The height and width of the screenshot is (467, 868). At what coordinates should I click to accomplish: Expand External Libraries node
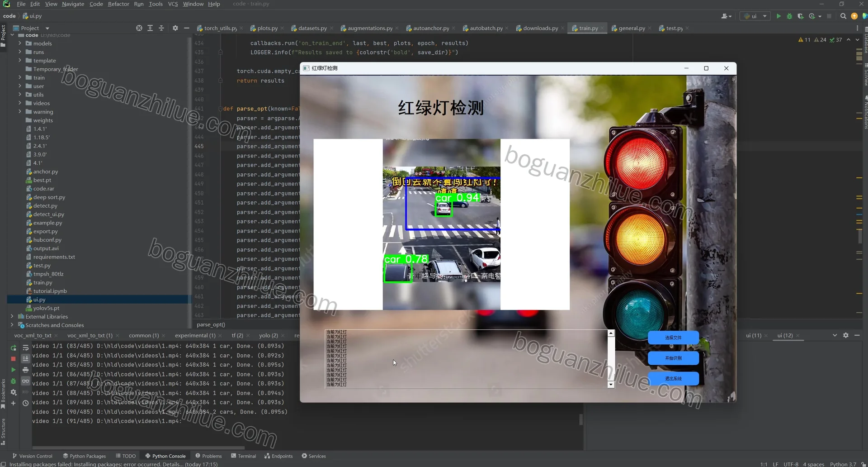[12, 317]
